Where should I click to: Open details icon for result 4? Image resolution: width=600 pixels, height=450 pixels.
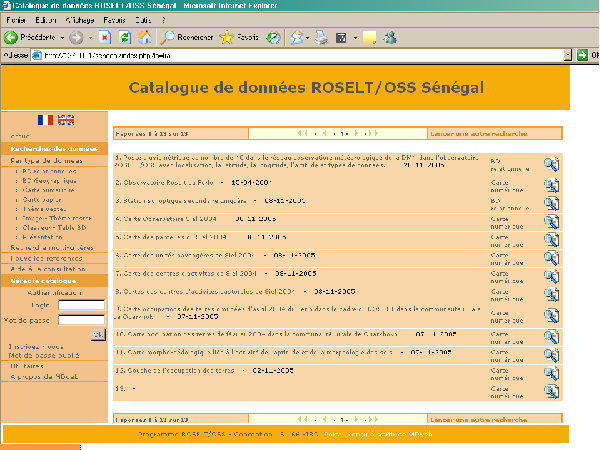click(x=551, y=222)
